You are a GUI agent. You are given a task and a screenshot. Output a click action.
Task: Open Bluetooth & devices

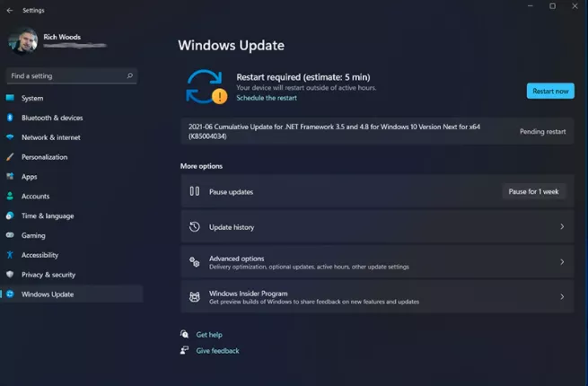tap(72, 118)
